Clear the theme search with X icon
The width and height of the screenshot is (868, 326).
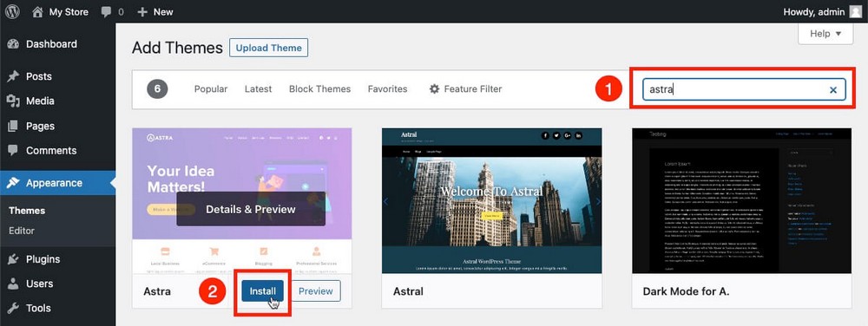click(x=833, y=90)
